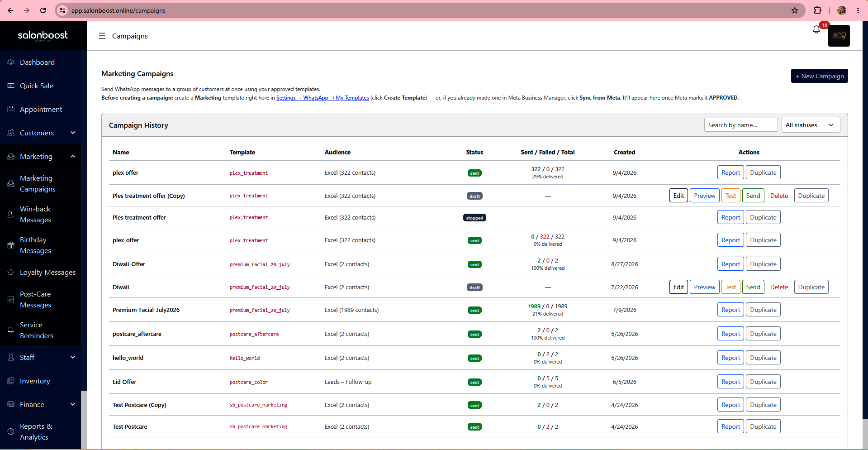Toggle the hamburger menu icon
The width and height of the screenshot is (868, 450).
[x=102, y=36]
